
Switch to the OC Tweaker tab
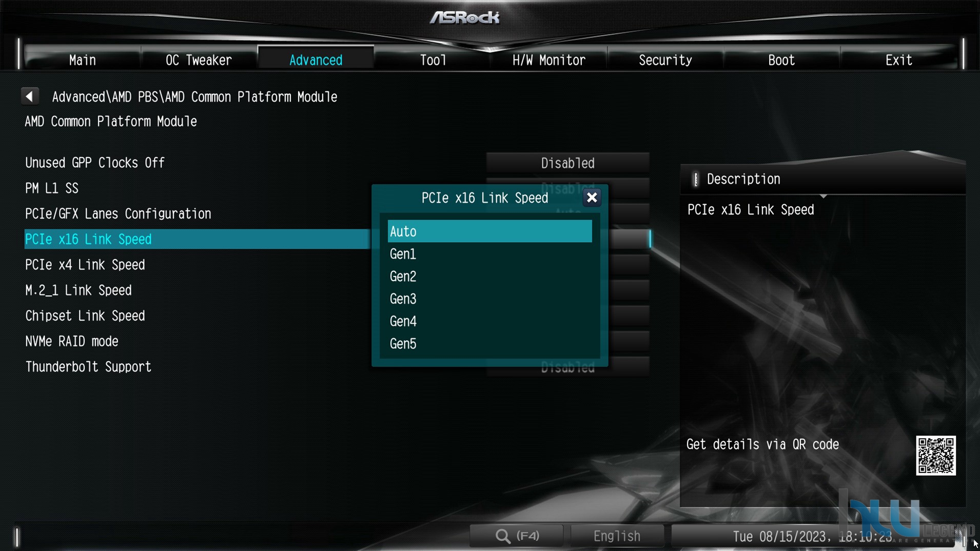point(199,60)
